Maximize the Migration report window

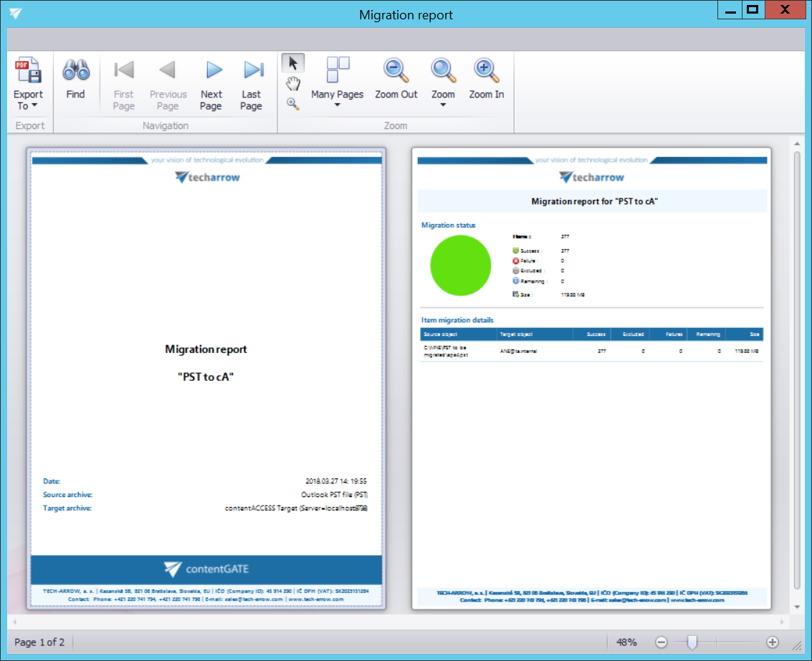click(x=753, y=10)
